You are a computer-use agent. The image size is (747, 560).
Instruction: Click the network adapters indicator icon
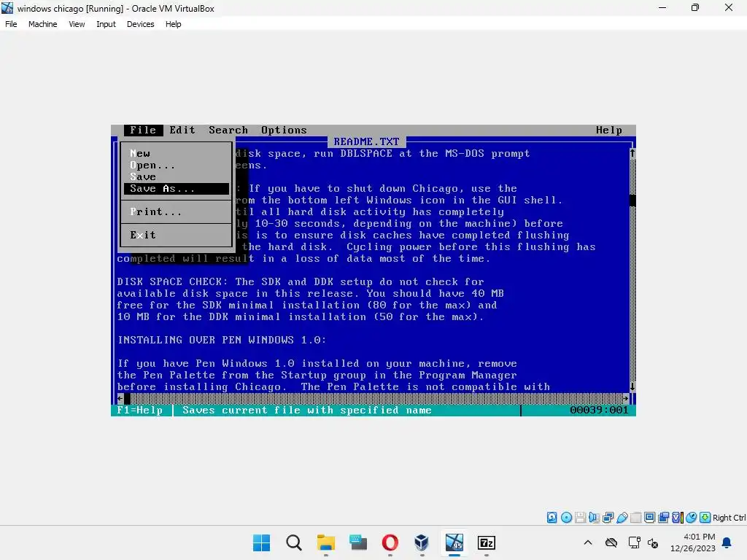click(608, 518)
